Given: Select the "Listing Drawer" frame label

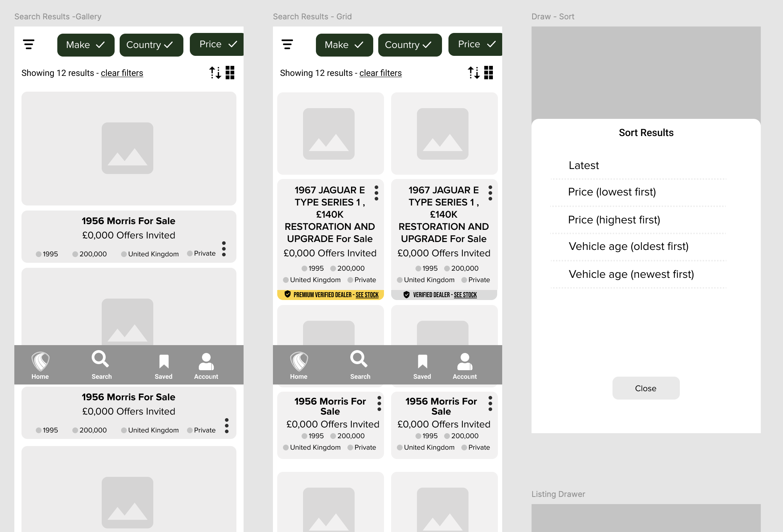Looking at the screenshot, I should (558, 494).
